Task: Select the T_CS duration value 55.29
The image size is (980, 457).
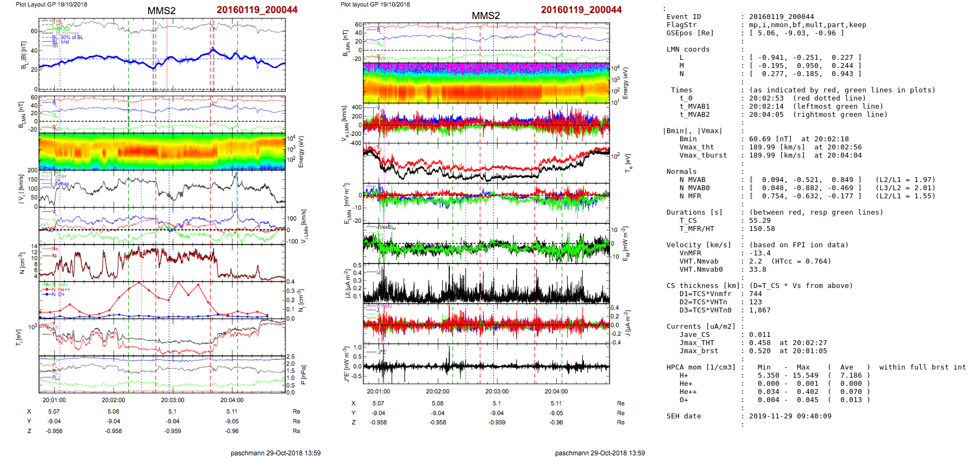Action: pos(760,221)
